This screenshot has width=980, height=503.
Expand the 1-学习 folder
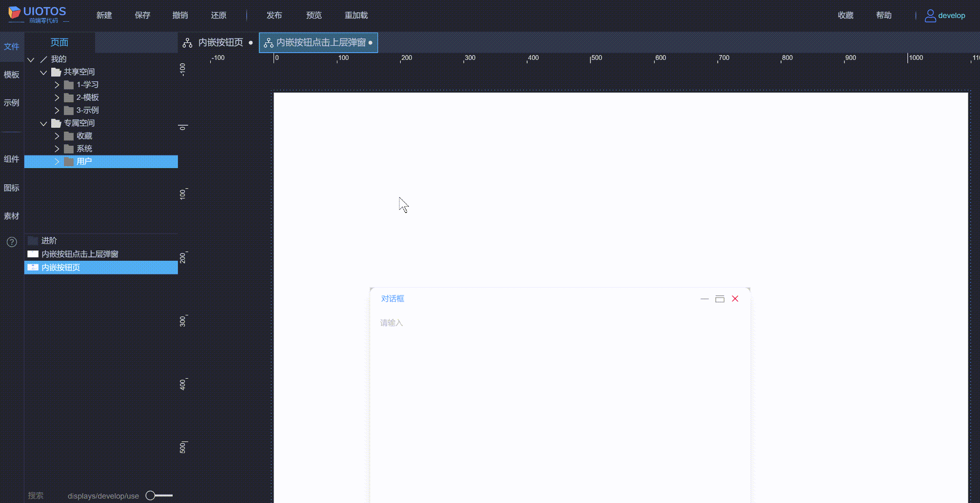[x=57, y=84]
